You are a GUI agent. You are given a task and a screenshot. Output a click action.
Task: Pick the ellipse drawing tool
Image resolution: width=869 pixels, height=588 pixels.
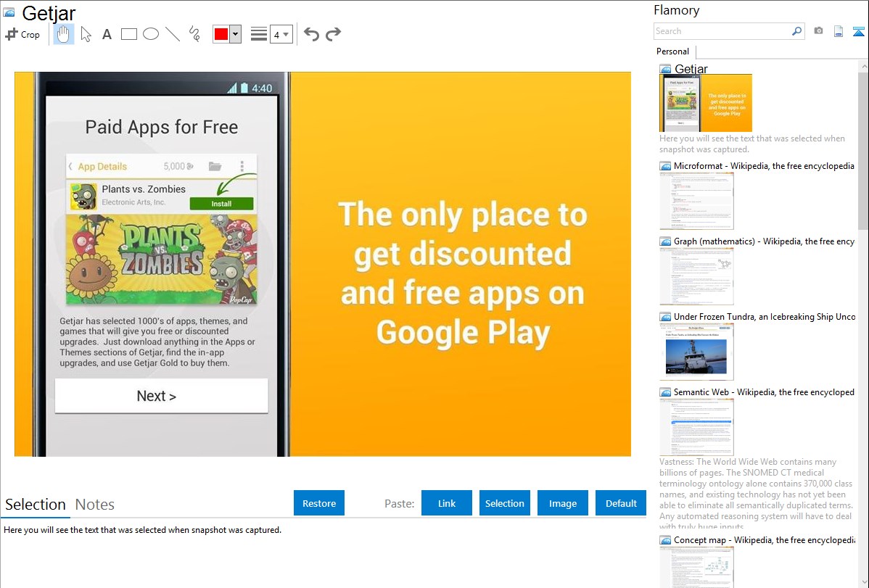[x=151, y=34]
